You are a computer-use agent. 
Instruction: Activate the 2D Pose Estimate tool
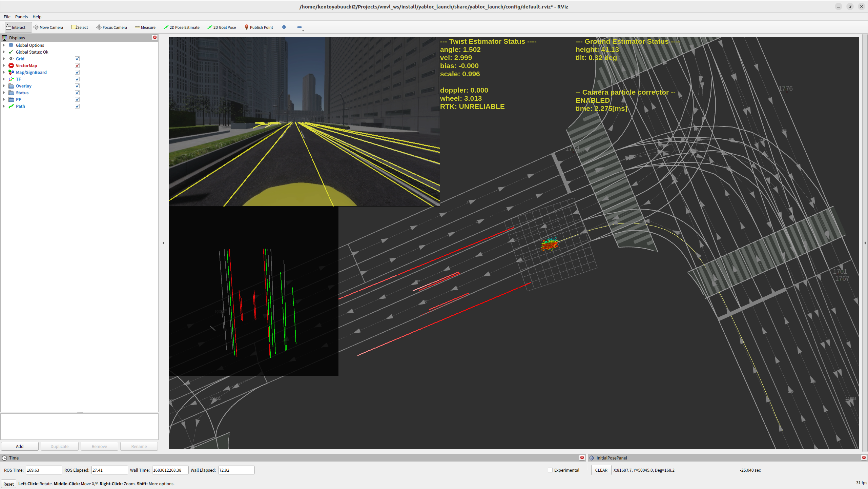182,27
